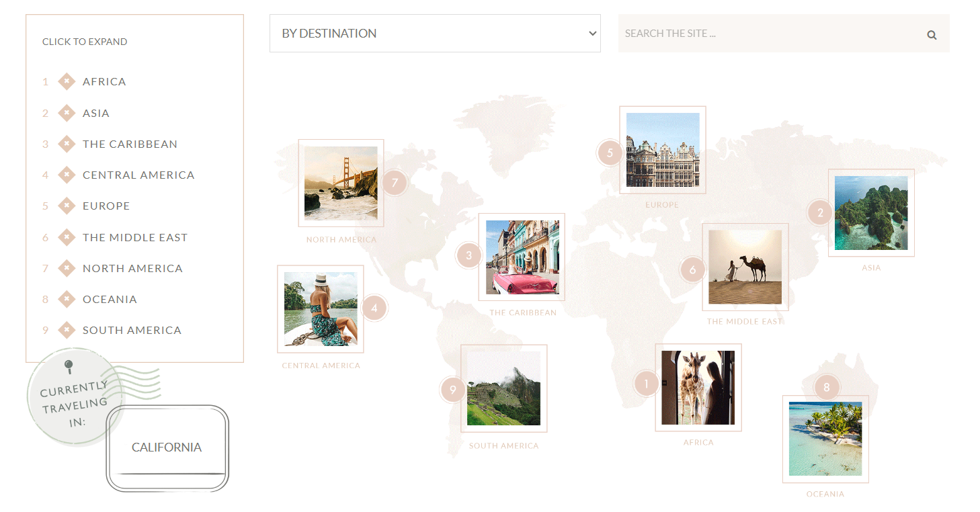
Task: Click the South America caption link
Action: (504, 446)
